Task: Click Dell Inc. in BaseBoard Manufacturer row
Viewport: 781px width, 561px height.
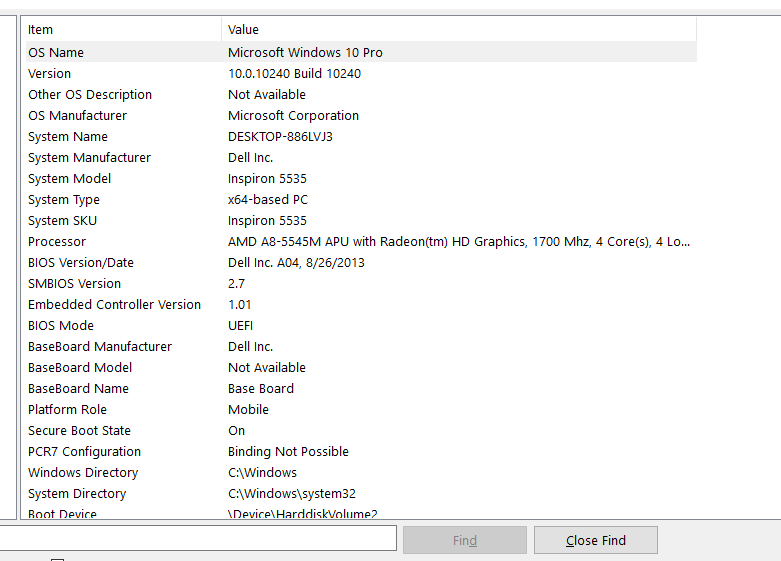Action: (x=251, y=346)
